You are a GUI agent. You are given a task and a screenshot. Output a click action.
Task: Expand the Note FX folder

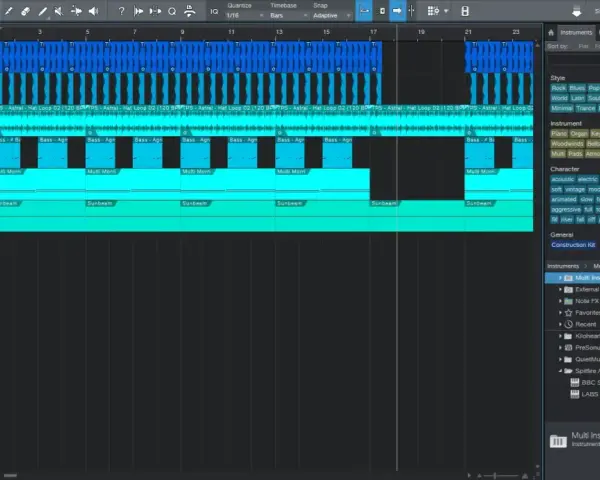point(560,301)
